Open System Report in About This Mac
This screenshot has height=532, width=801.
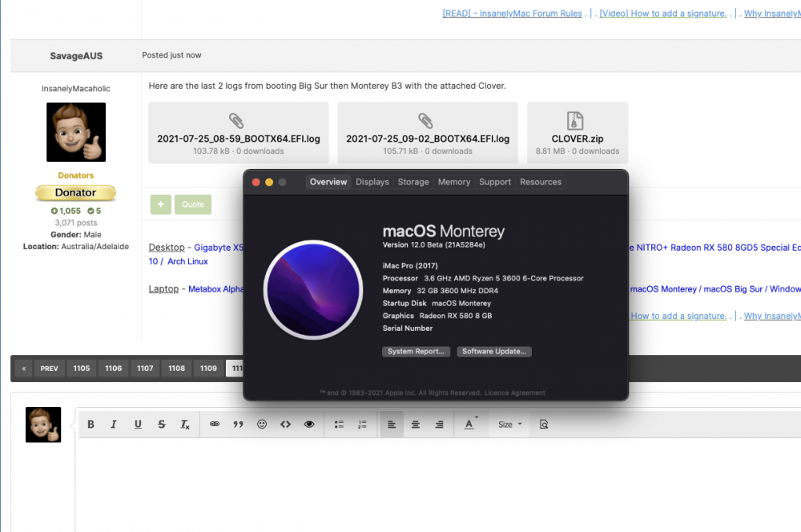tap(416, 352)
